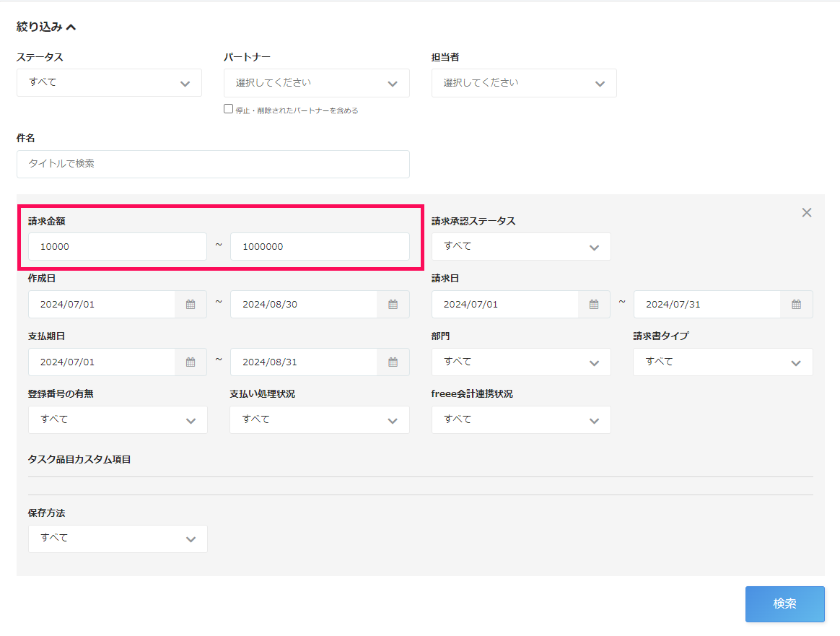Viewport: 840px width, 636px height.
Task: Open calendar for 支払期日 start date
Action: [191, 362]
